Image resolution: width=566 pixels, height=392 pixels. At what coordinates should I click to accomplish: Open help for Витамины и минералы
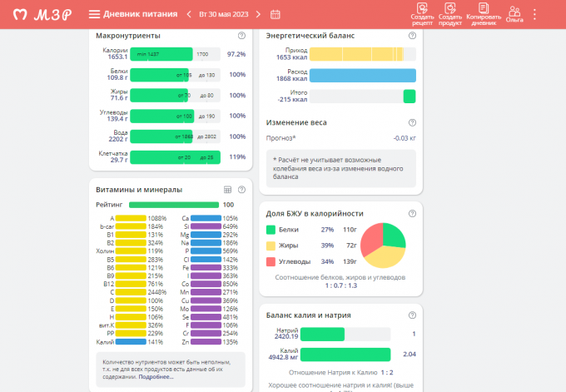[241, 190]
